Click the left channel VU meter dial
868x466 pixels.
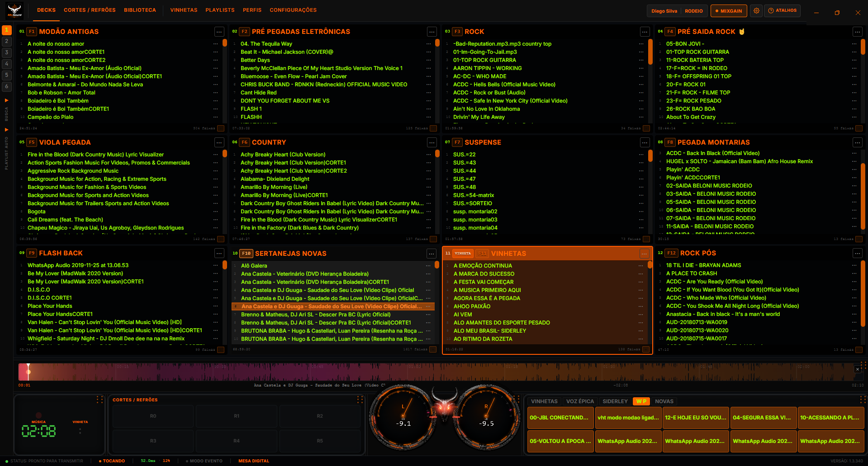point(403,416)
